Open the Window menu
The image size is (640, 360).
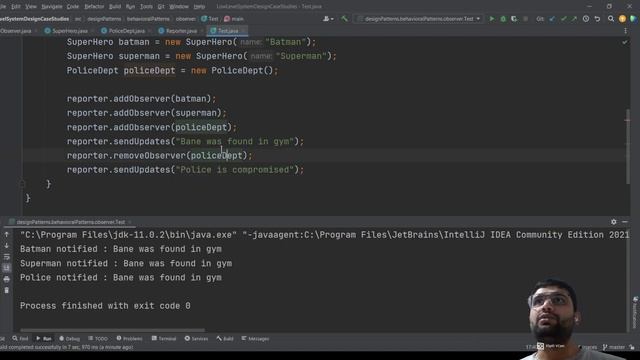[179, 7]
